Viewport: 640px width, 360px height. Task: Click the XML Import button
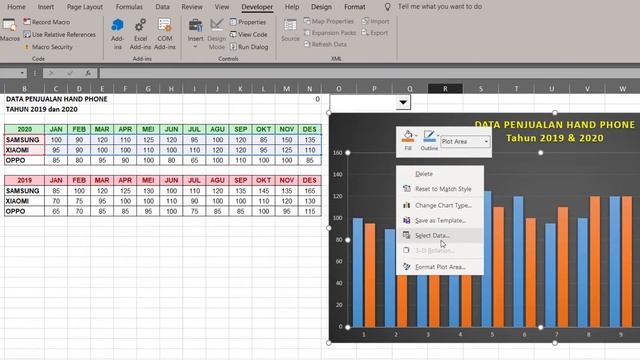[376, 21]
